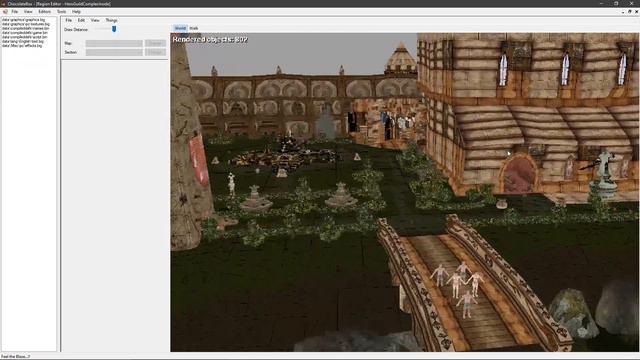
Task: Click the Change button beside Map
Action: 155,43
